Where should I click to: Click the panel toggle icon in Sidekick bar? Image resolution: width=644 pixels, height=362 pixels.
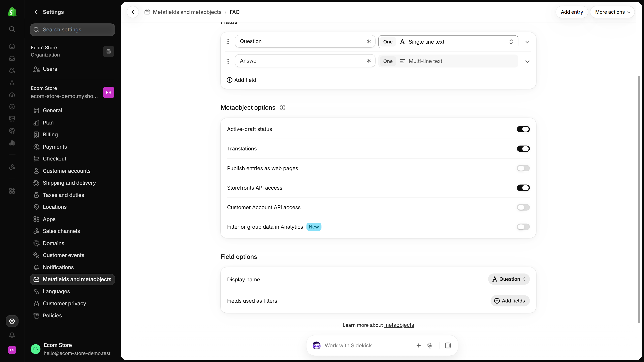448,346
